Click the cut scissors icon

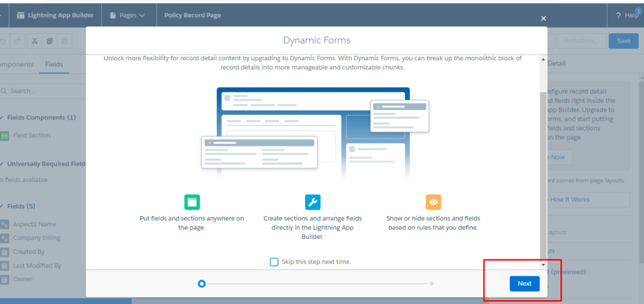click(35, 41)
